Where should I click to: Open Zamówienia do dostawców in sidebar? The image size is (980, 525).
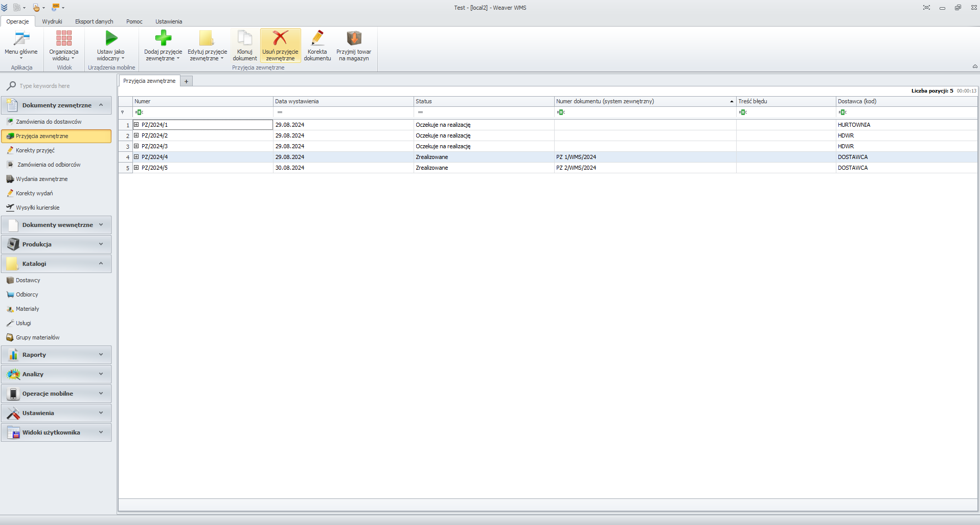(x=49, y=122)
